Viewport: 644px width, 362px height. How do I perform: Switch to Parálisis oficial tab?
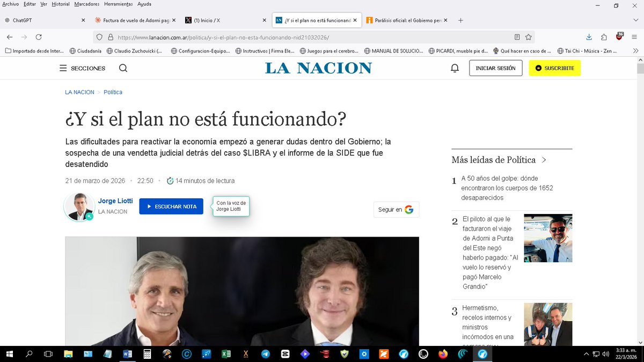(x=407, y=20)
